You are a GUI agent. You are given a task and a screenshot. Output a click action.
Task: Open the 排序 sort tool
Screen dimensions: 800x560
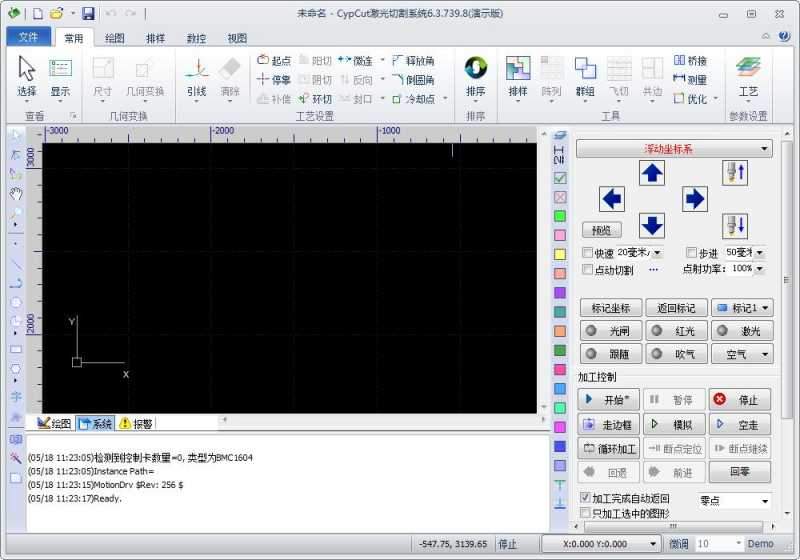pos(476,77)
